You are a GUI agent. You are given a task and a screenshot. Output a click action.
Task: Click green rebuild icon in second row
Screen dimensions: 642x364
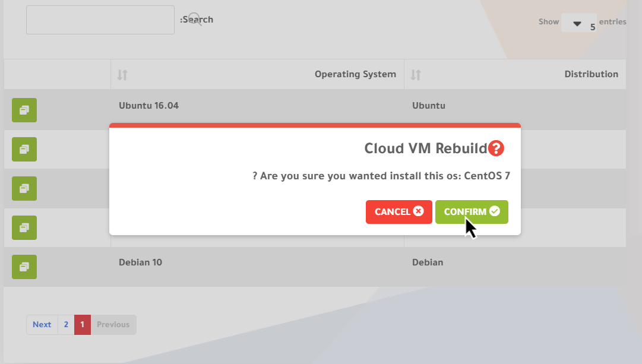[x=24, y=149]
